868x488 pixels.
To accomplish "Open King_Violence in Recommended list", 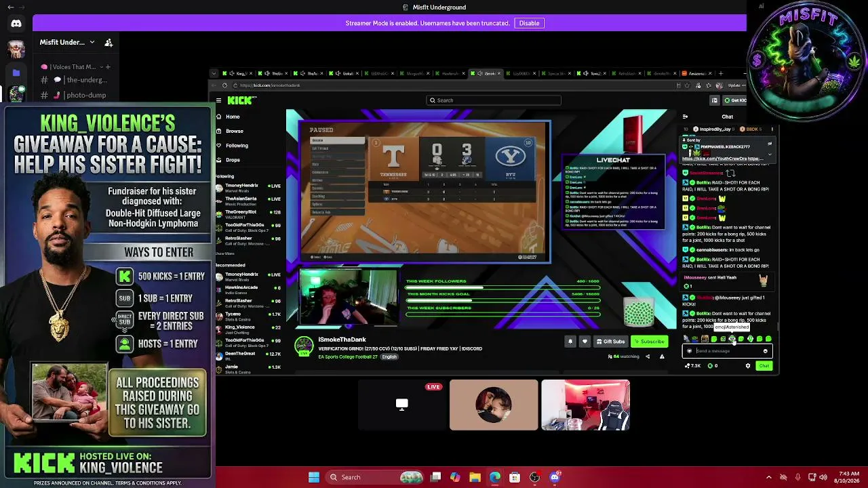I will [x=248, y=329].
